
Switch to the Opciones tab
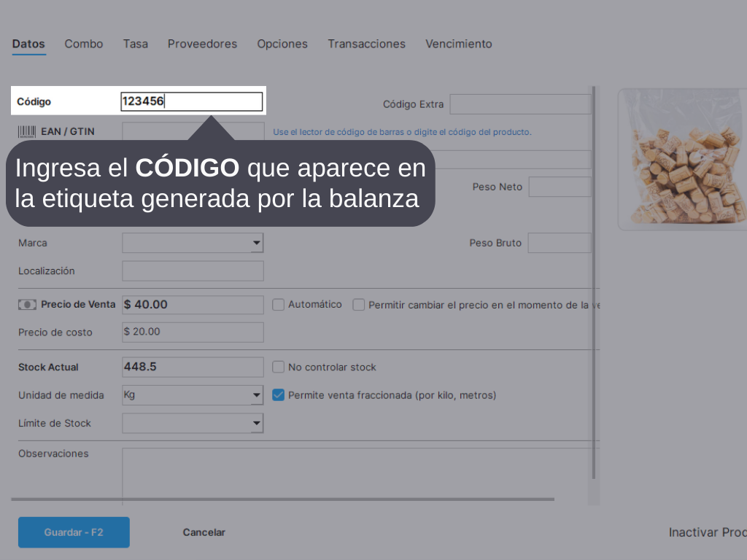(x=282, y=44)
